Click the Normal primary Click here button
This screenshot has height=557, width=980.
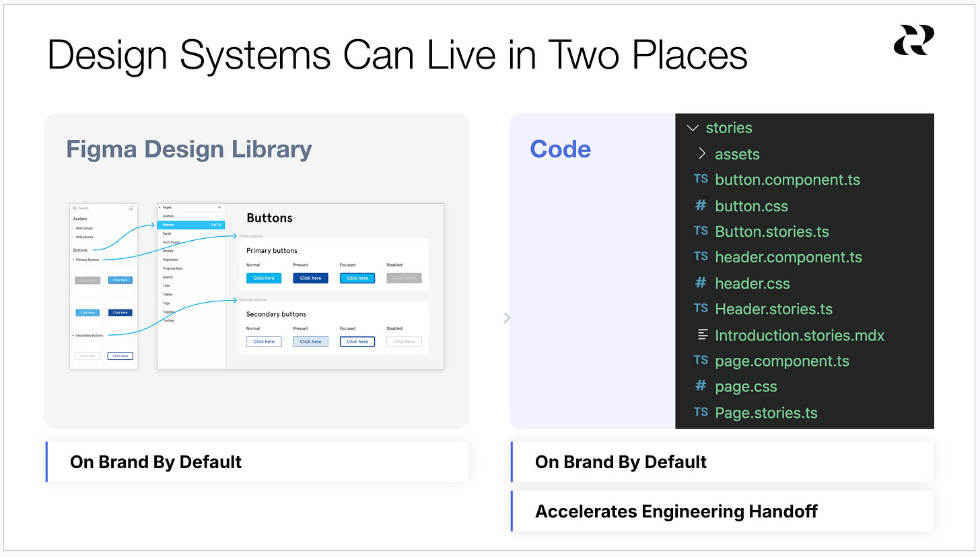coord(264,278)
